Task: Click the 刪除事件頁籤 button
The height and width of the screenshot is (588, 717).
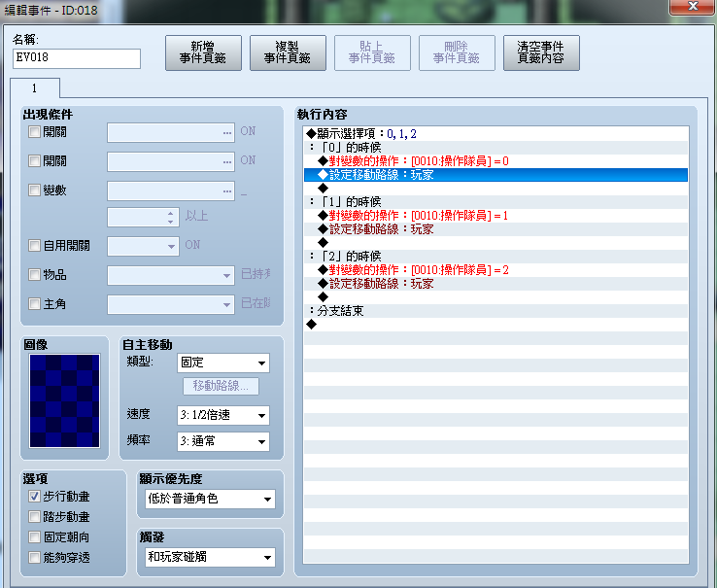Action: pyautogui.click(x=457, y=52)
